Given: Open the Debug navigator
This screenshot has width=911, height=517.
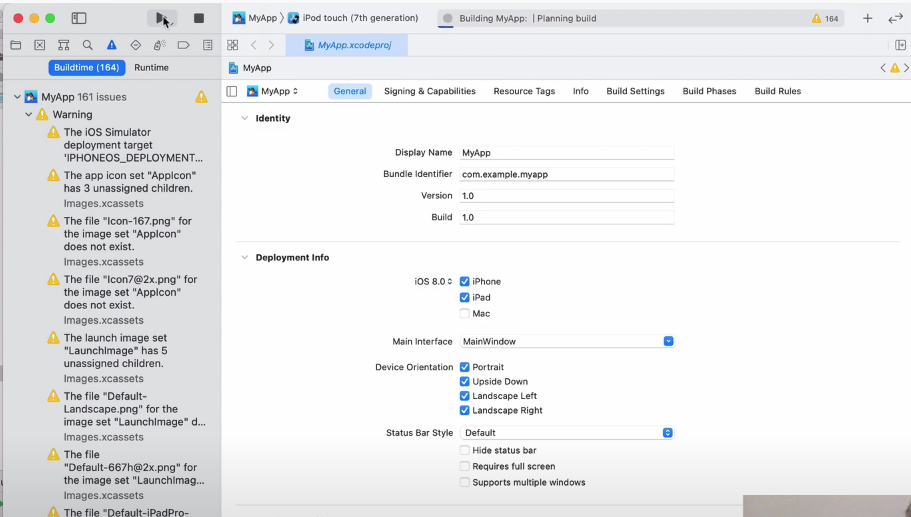Looking at the screenshot, I should [x=160, y=45].
